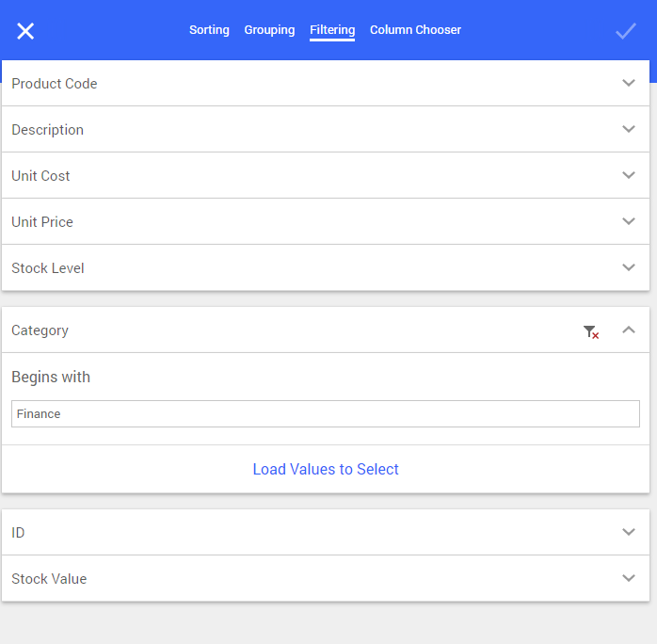
Task: Change the Begins with filter operator
Action: coord(51,377)
